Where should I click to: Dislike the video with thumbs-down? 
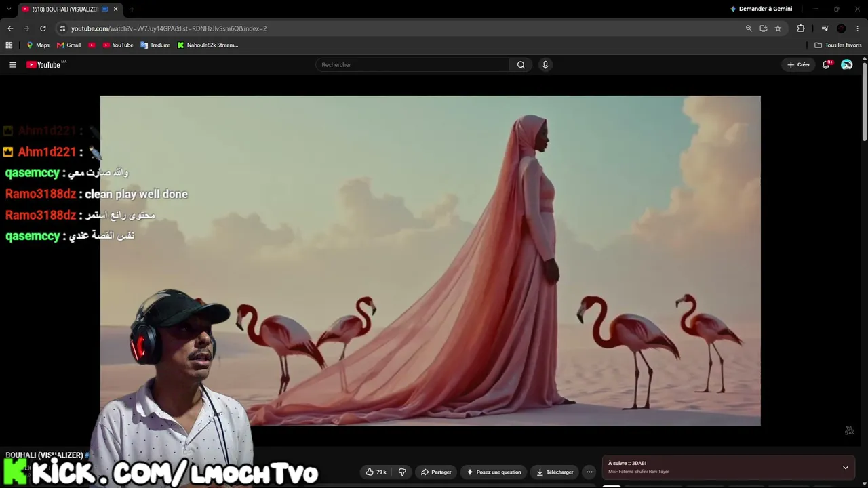402,472
